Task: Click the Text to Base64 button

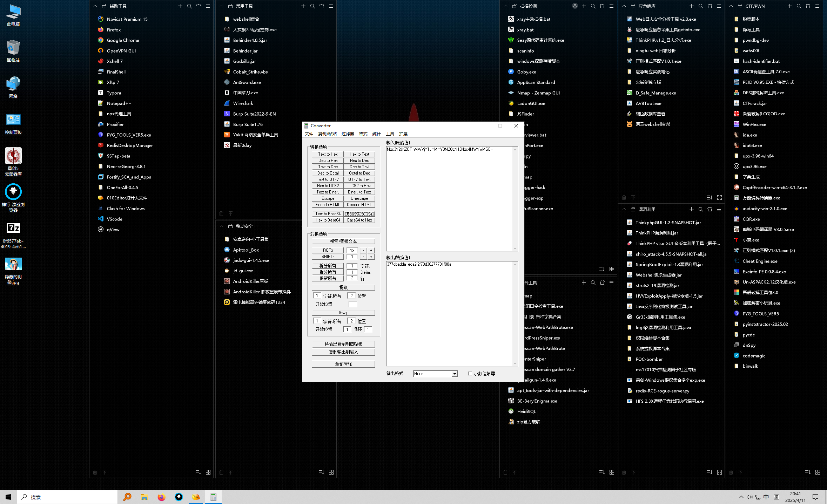Action: click(328, 214)
